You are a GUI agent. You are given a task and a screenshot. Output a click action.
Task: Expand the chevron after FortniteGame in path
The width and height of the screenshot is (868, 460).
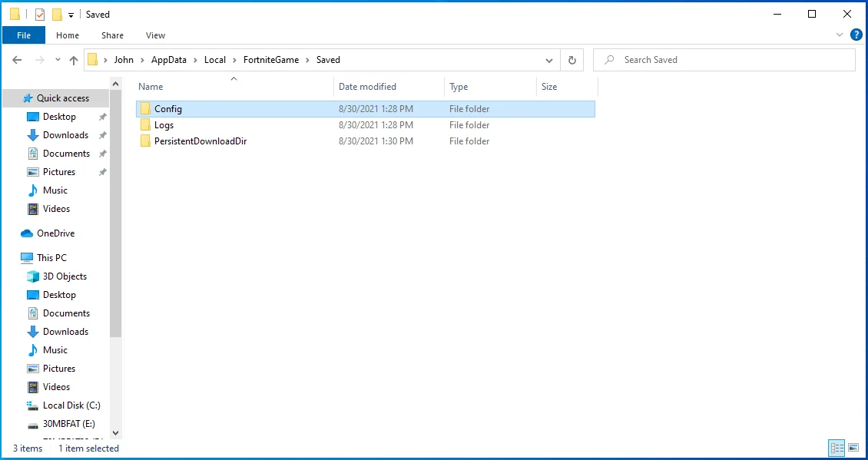(x=307, y=60)
